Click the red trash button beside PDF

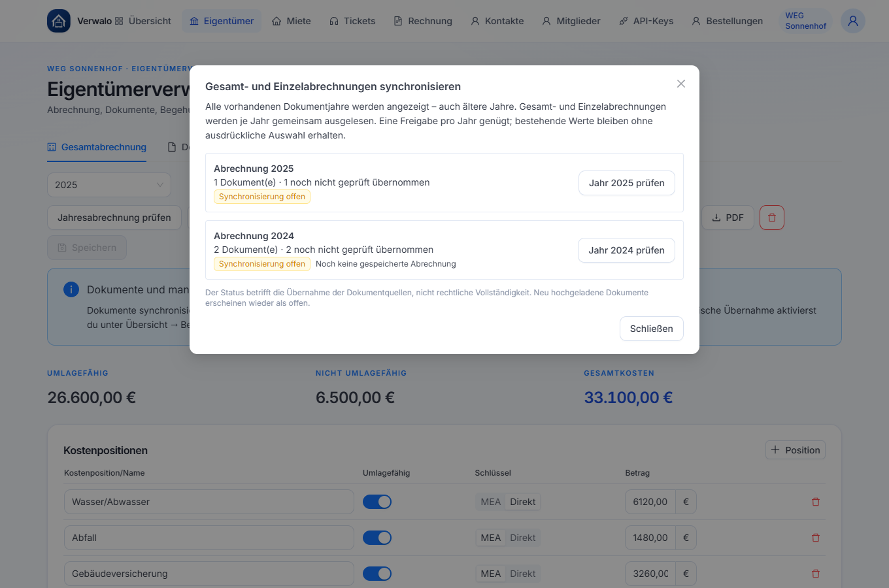click(772, 218)
